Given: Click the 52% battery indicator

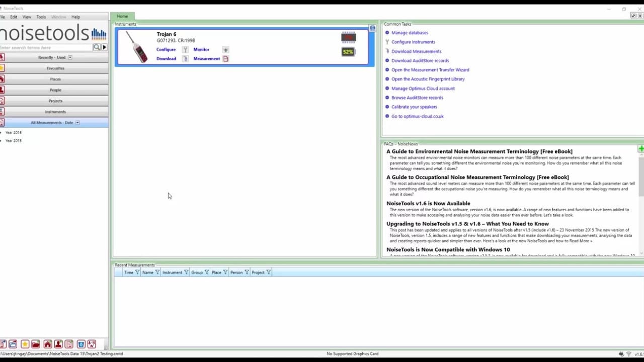Looking at the screenshot, I should [x=348, y=52].
